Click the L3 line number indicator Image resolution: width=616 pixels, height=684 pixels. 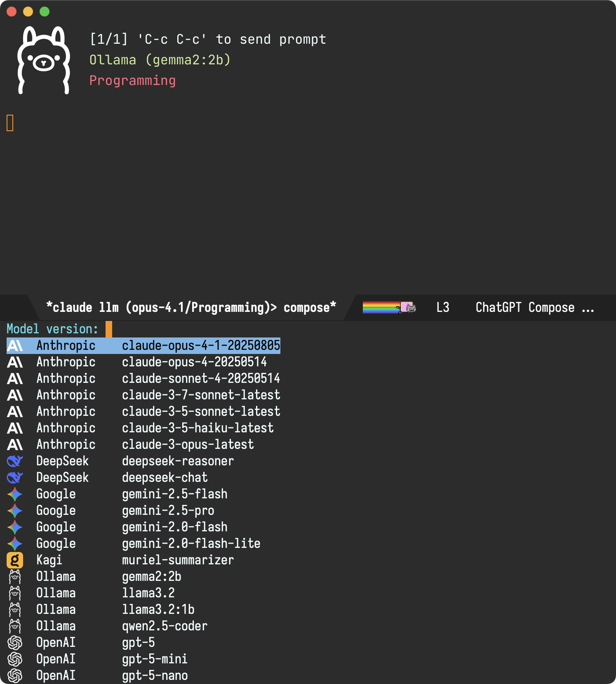click(x=443, y=307)
